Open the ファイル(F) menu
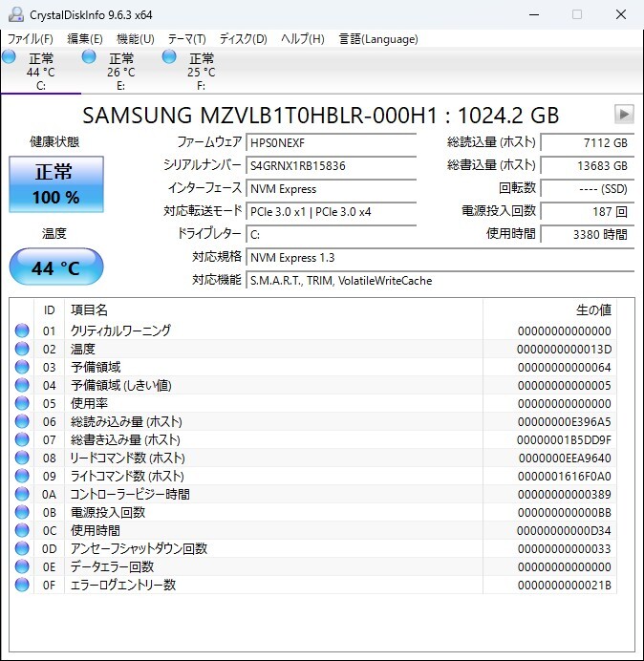644x661 pixels. (31, 39)
